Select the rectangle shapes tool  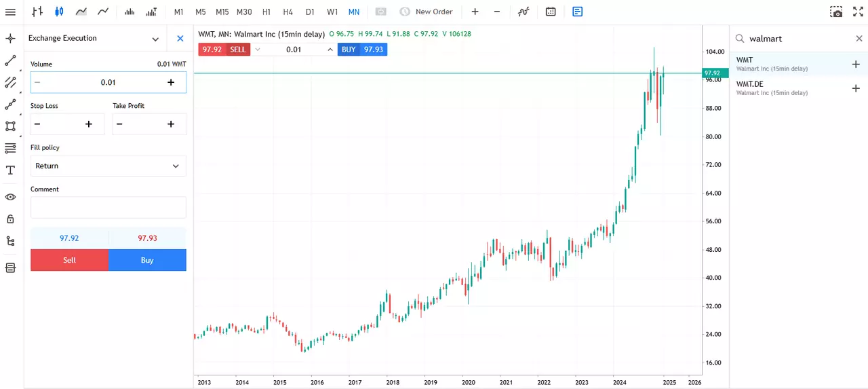click(x=10, y=126)
